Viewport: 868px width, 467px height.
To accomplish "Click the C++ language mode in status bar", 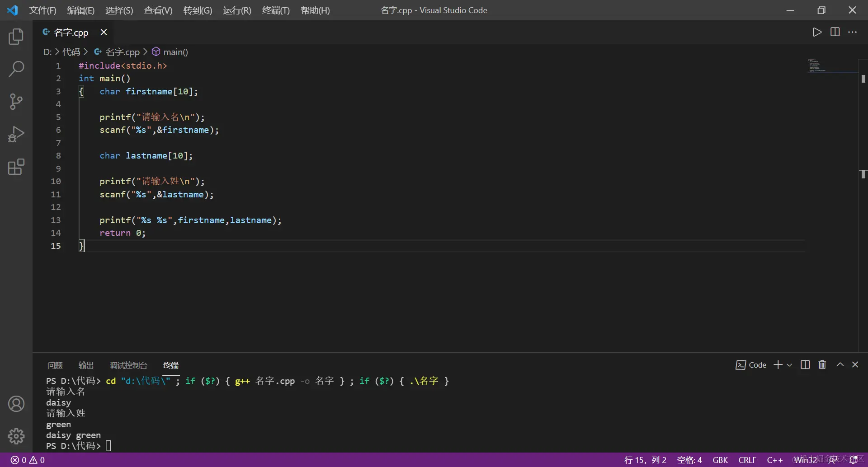I will tap(775, 460).
